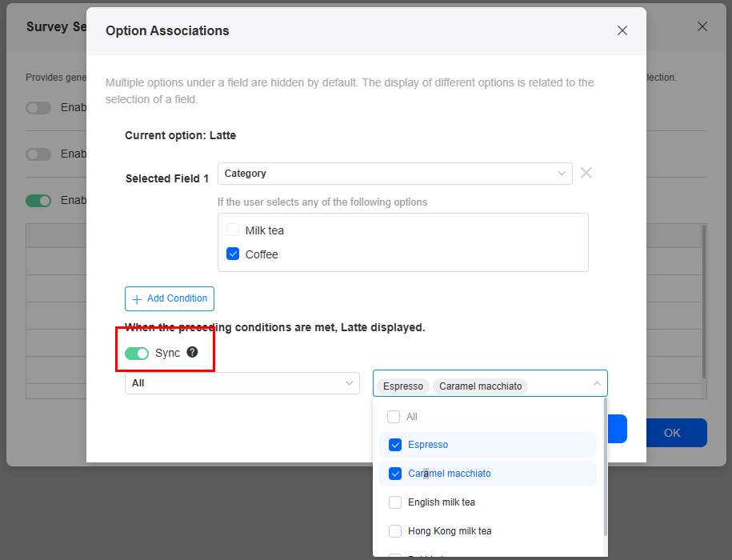Toggle the third Enable switch in Survey Settings

pyautogui.click(x=38, y=201)
